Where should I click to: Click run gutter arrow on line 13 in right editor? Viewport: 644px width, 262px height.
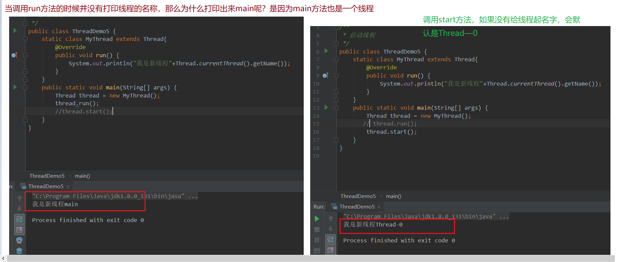point(326,107)
